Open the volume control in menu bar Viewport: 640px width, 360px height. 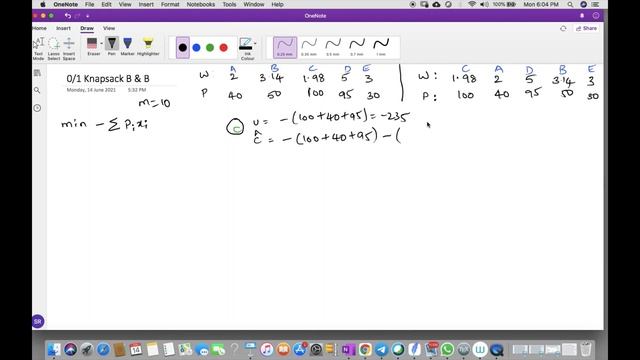[x=484, y=4]
